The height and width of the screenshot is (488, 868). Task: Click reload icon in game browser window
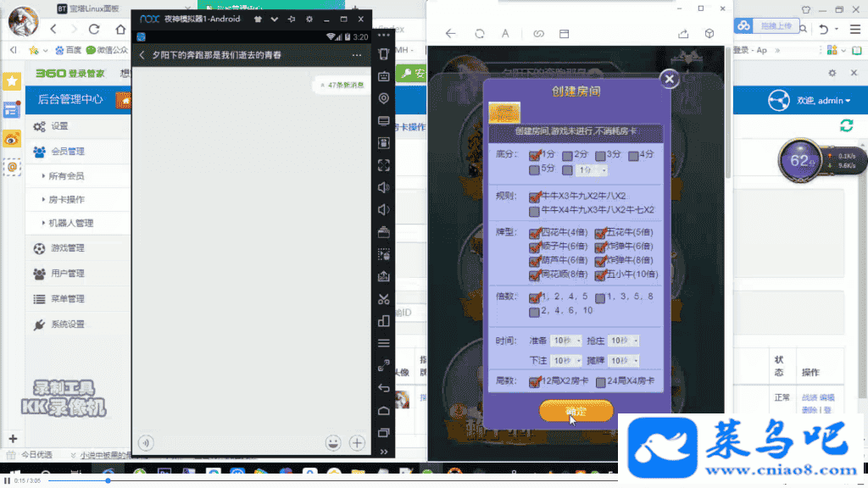click(480, 34)
